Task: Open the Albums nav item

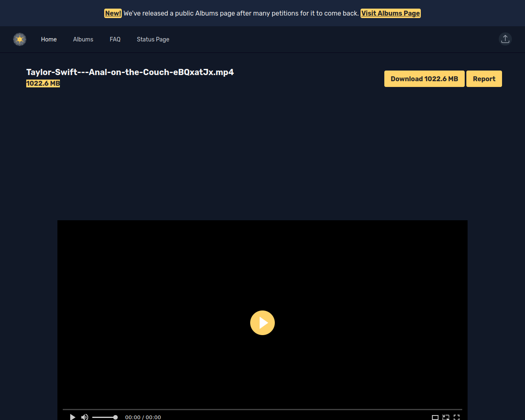Action: 83,39
